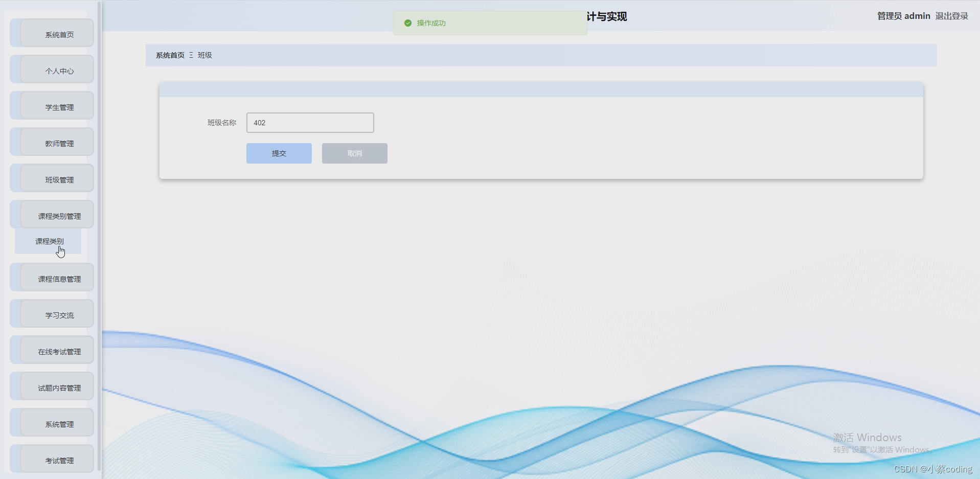This screenshot has width=980, height=479.
Task: Collapse the 课程类别管理 sidebar menu
Action: coord(52,215)
